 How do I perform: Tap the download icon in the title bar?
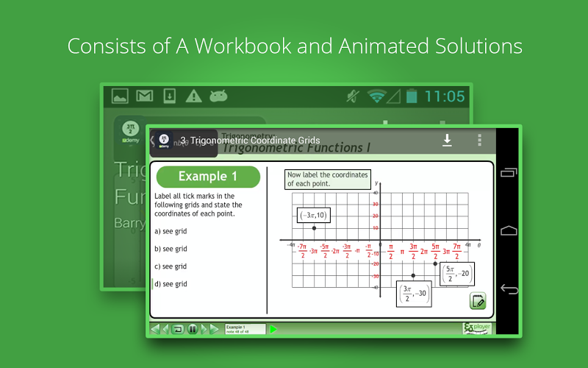coord(447,140)
